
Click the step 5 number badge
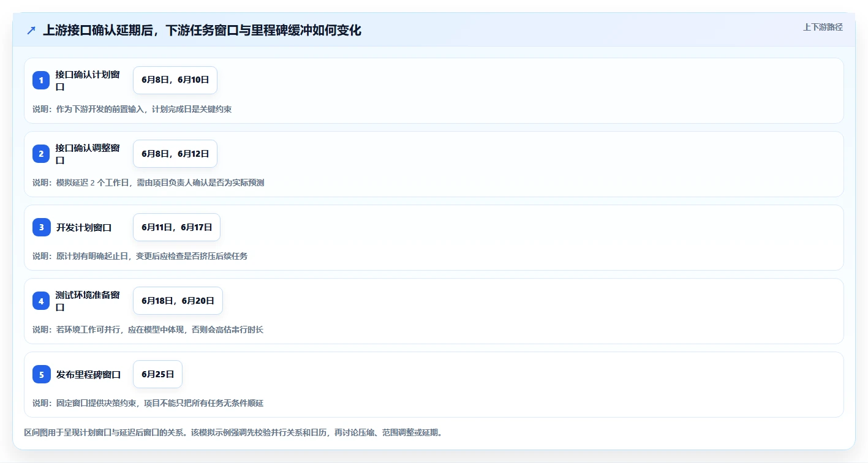[41, 374]
